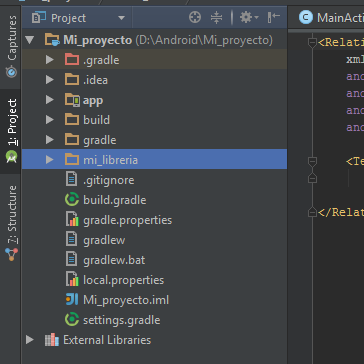This screenshot has height=364, width=364.
Task: Open the Structure side tab
Action: pos(11,223)
